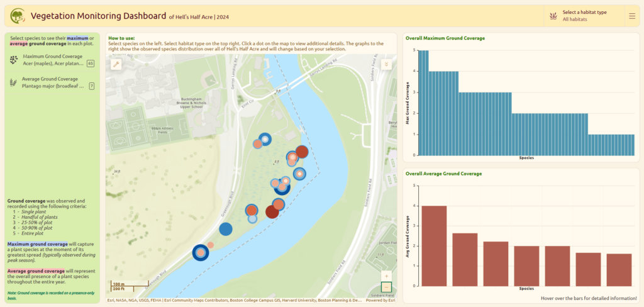This screenshot has width=644, height=307.
Task: Collapse the map panel with double-chevron button
Action: [386, 64]
